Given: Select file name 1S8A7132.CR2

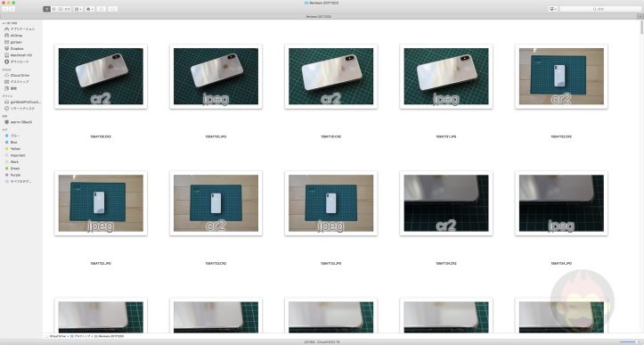Looking at the screenshot, I should (561, 136).
